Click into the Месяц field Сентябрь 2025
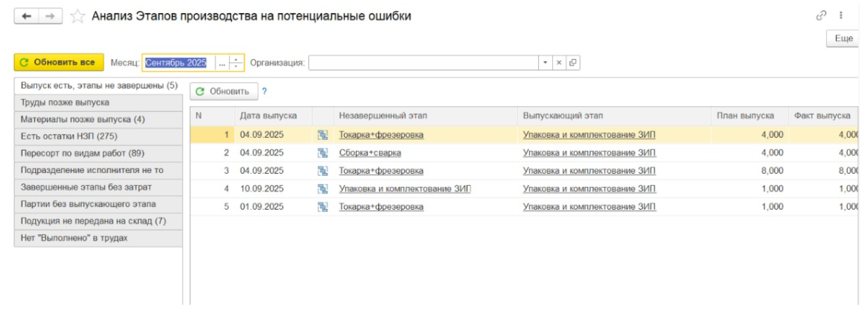 coord(179,62)
